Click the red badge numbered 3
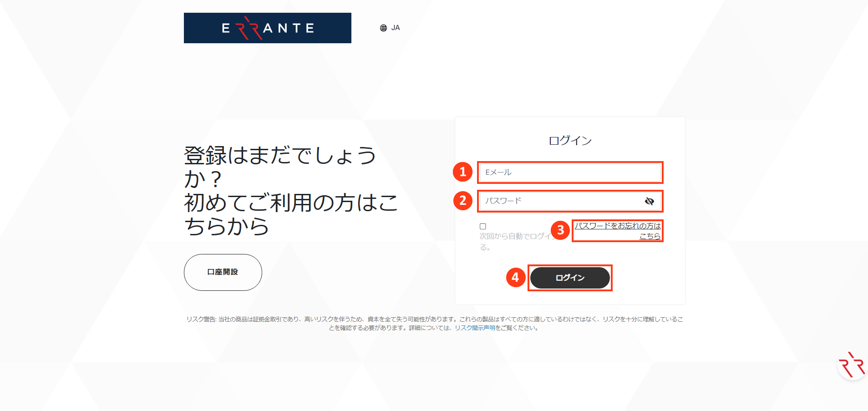 [561, 231]
